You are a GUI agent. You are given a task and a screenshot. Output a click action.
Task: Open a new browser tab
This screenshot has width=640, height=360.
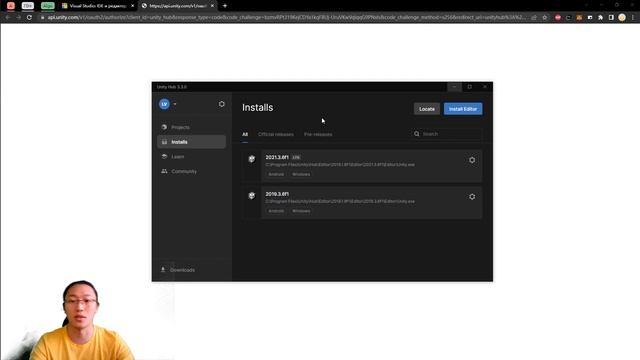click(x=225, y=6)
